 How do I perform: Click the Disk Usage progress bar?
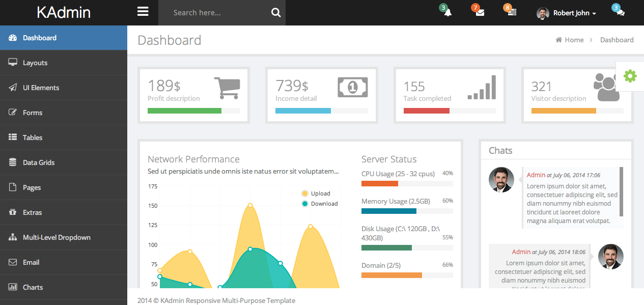point(407,247)
